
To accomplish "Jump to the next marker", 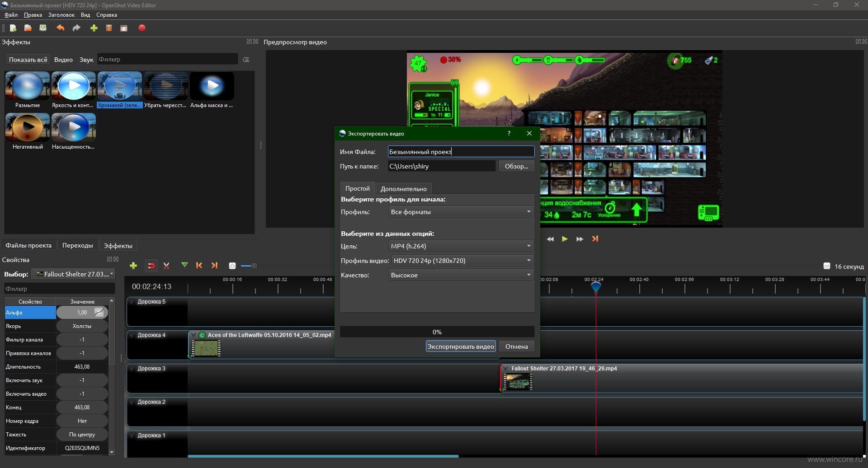I will 215,266.
